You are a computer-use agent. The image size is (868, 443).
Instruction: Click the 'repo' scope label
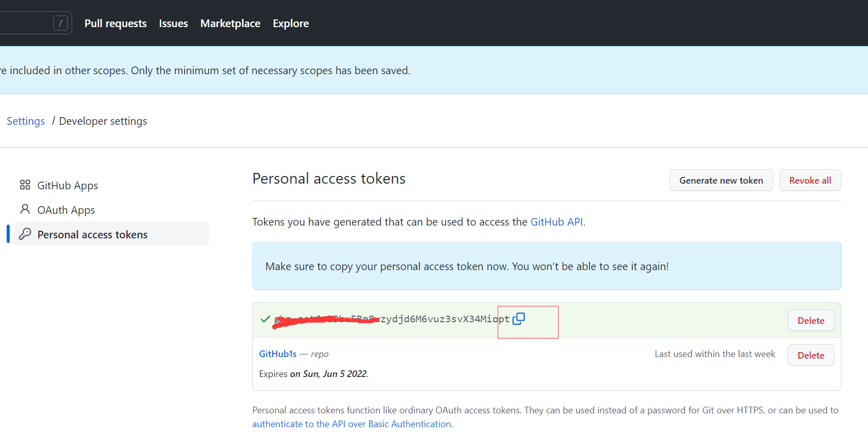[x=320, y=354]
